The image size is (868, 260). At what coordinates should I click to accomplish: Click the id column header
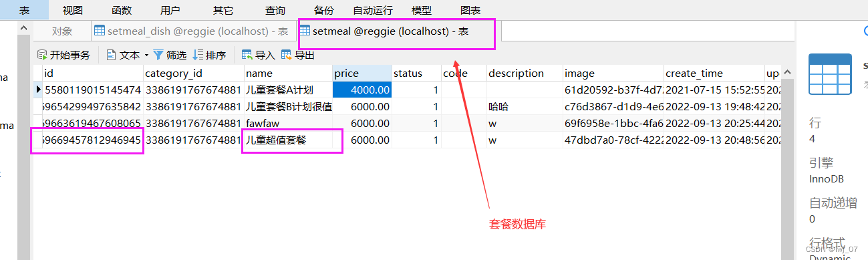pyautogui.click(x=92, y=74)
